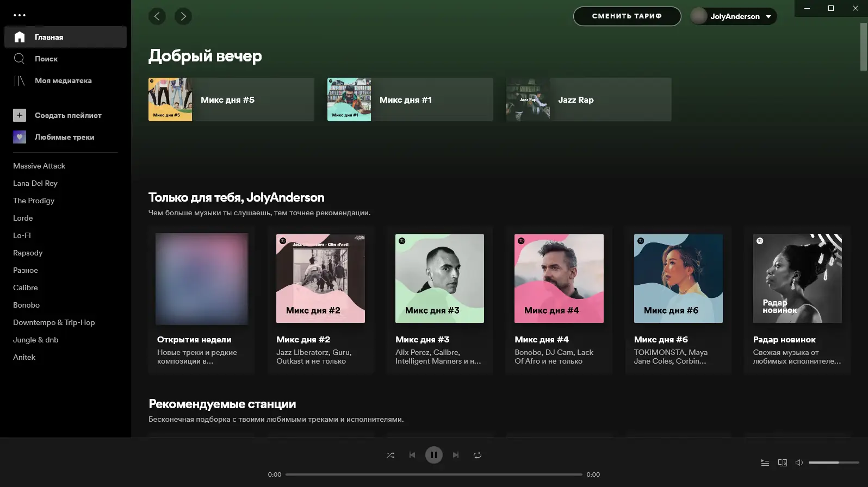Open the Микс дня #2 cover art
This screenshot has width=868, height=487.
tap(321, 279)
